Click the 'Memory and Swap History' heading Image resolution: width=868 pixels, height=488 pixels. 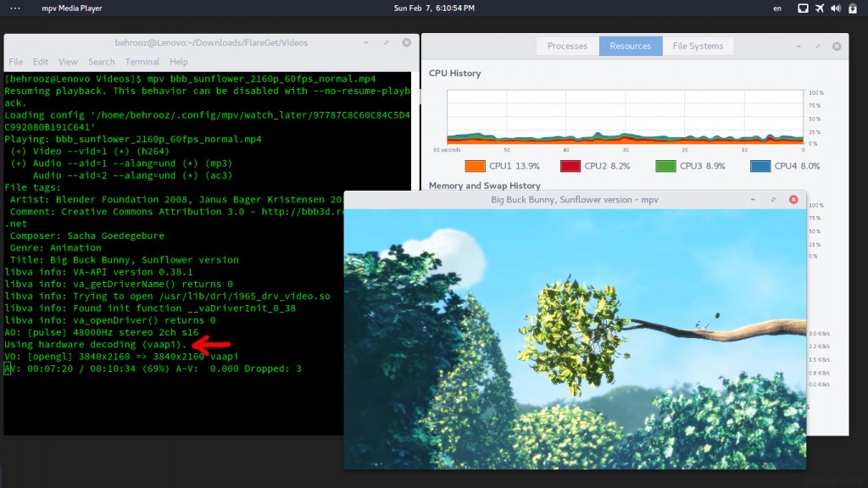pyautogui.click(x=484, y=186)
